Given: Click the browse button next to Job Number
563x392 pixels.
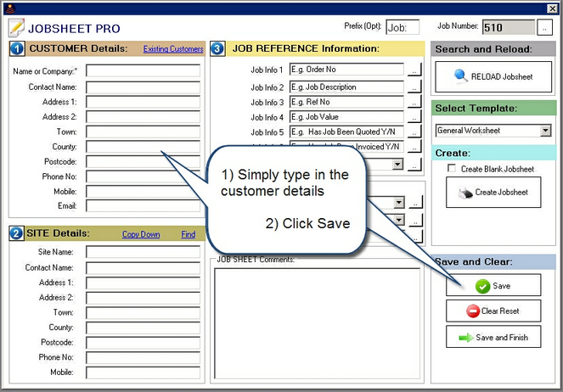Looking at the screenshot, I should click(x=544, y=28).
